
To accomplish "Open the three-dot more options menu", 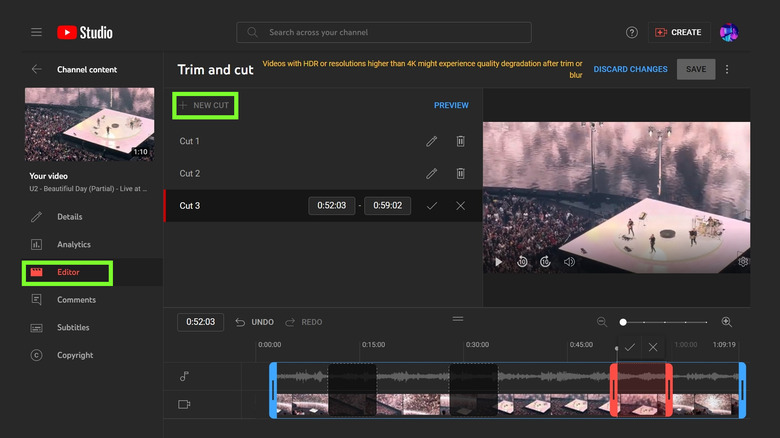I will [x=727, y=70].
